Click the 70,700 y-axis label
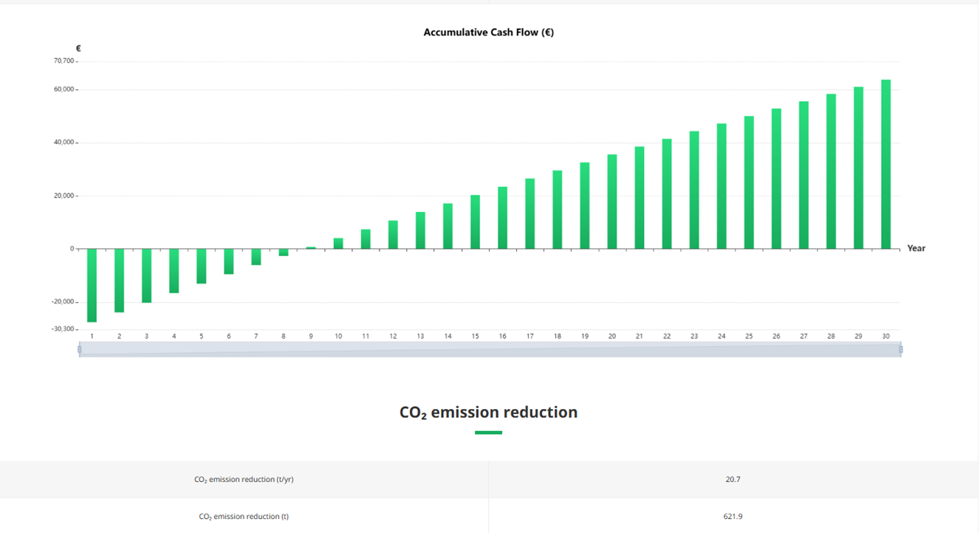The width and height of the screenshot is (980, 533). [x=64, y=61]
